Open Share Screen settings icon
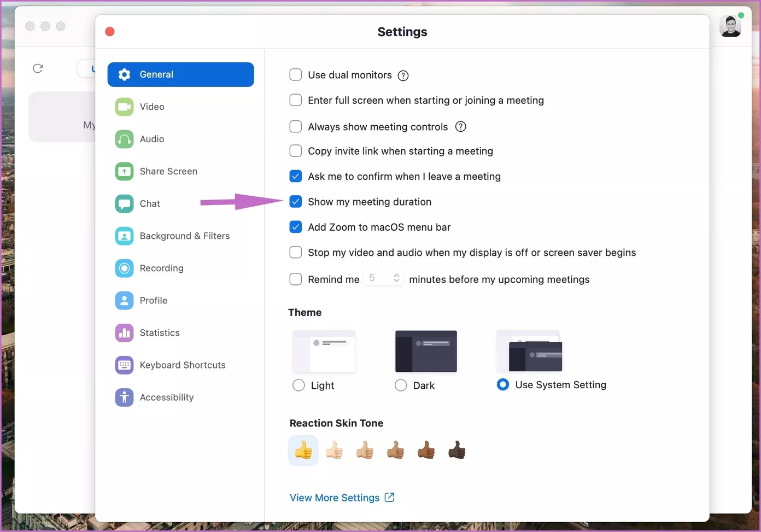Screen dimensions: 761x532 pos(124,171)
